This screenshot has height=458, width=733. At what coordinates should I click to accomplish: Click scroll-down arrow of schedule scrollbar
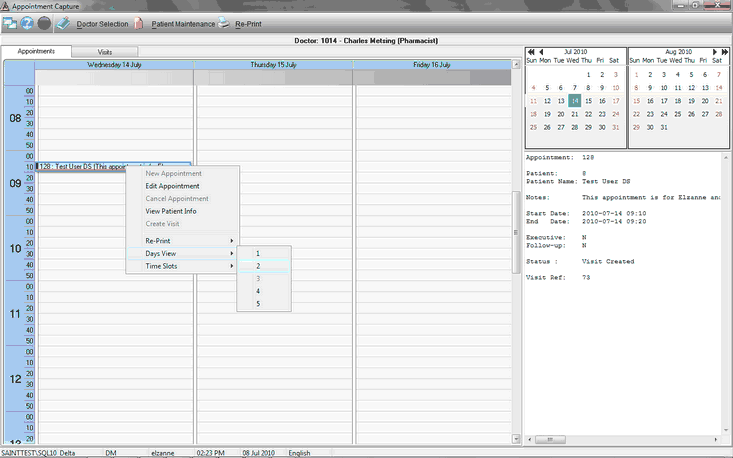coord(516,439)
